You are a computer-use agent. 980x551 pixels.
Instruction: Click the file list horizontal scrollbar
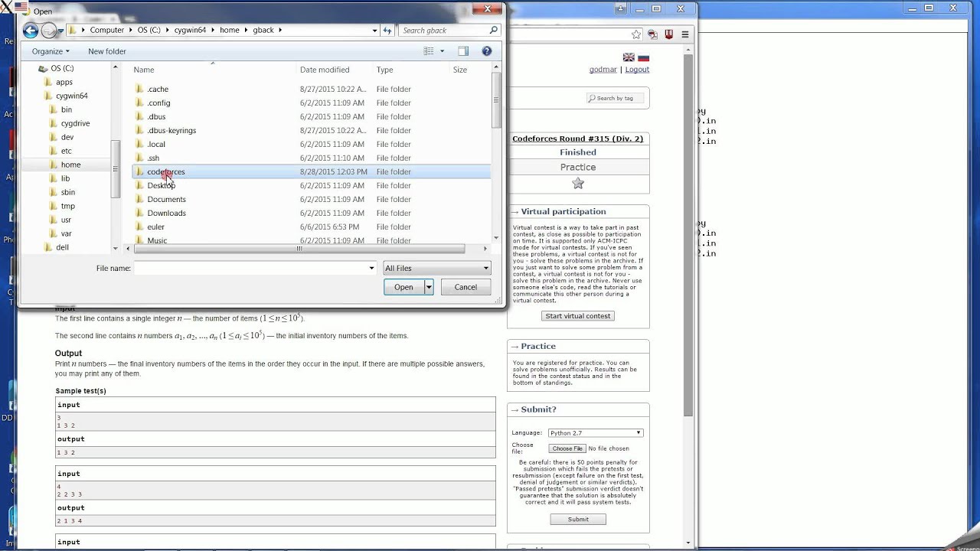(x=300, y=249)
